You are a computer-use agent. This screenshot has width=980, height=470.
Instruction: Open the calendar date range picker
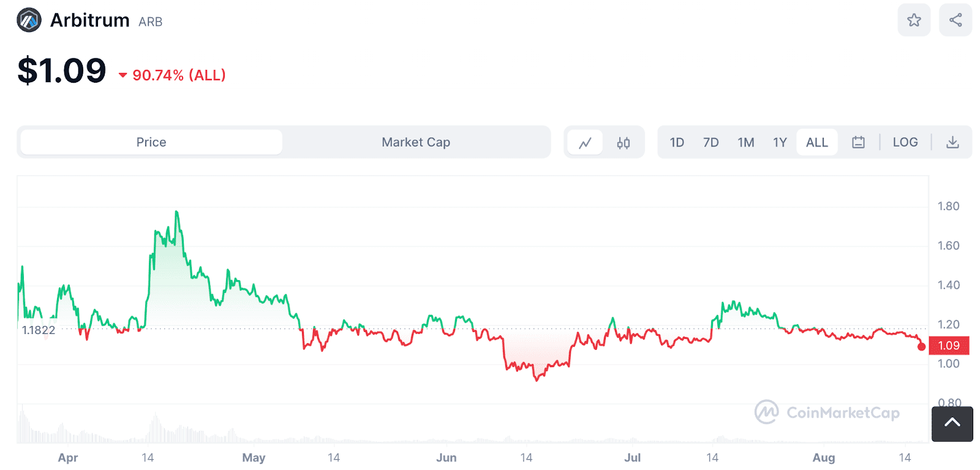pyautogui.click(x=858, y=142)
